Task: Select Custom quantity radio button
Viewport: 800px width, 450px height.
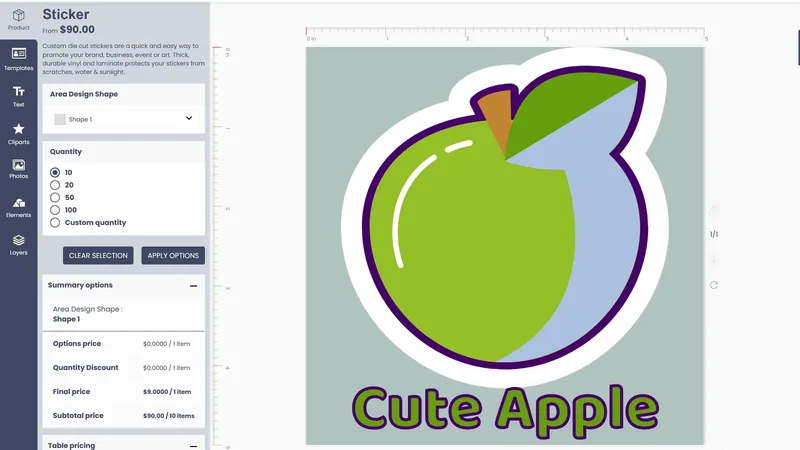Action: (x=55, y=222)
